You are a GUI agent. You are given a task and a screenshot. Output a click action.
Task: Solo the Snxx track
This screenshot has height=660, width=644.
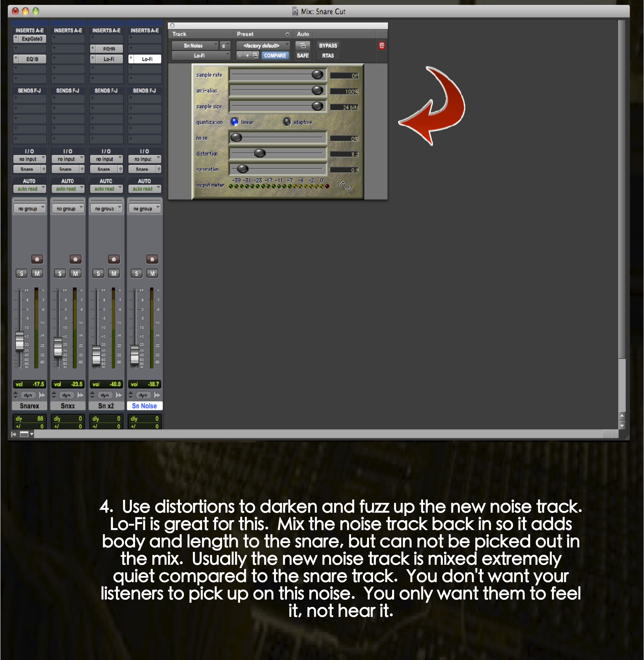[x=60, y=273]
